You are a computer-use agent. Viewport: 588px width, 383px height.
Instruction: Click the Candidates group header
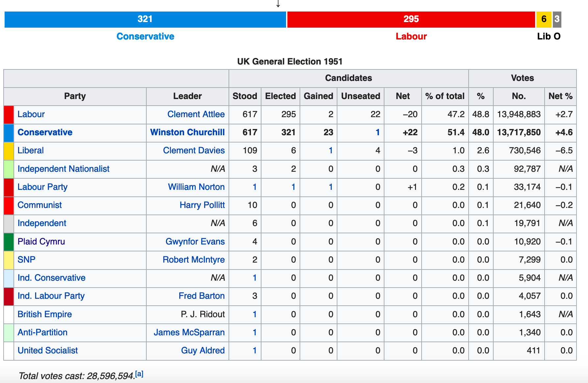tap(349, 78)
